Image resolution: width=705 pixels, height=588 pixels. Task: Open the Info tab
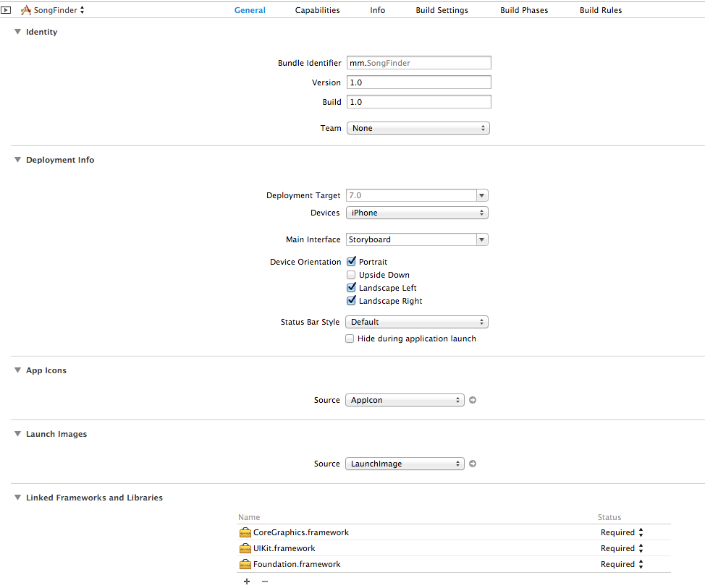click(377, 10)
